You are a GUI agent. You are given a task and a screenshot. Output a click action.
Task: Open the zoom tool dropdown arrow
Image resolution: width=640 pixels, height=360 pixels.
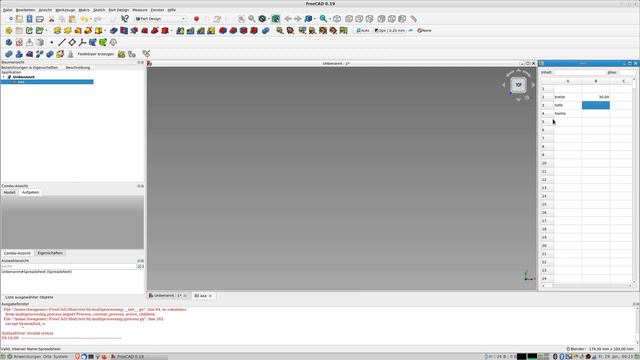click(329, 19)
